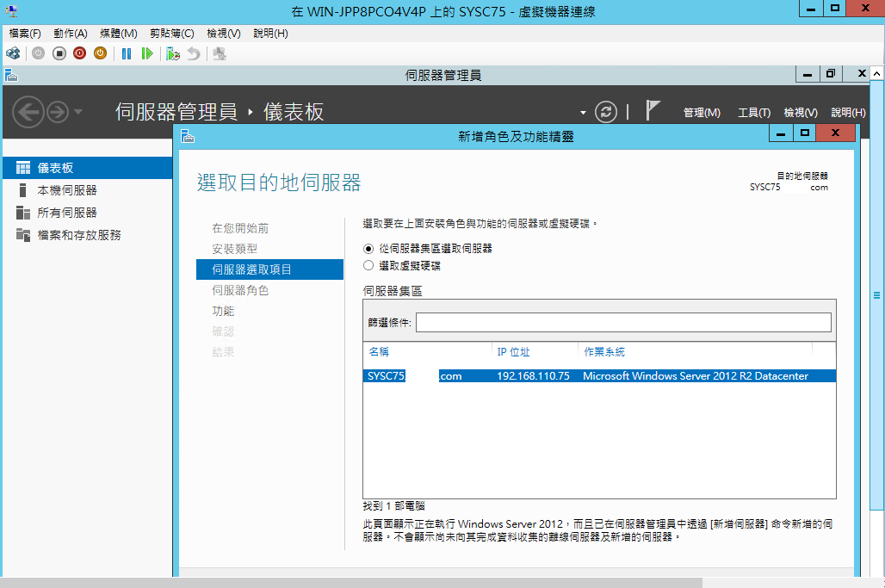
Task: Select the 從伺服器集區選取伺服器 radio button
Action: 368,249
